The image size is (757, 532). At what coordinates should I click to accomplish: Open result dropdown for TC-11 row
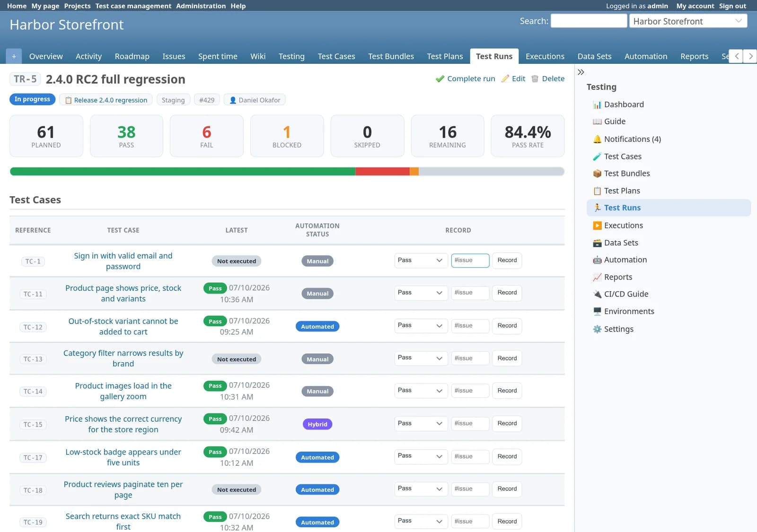(x=421, y=293)
